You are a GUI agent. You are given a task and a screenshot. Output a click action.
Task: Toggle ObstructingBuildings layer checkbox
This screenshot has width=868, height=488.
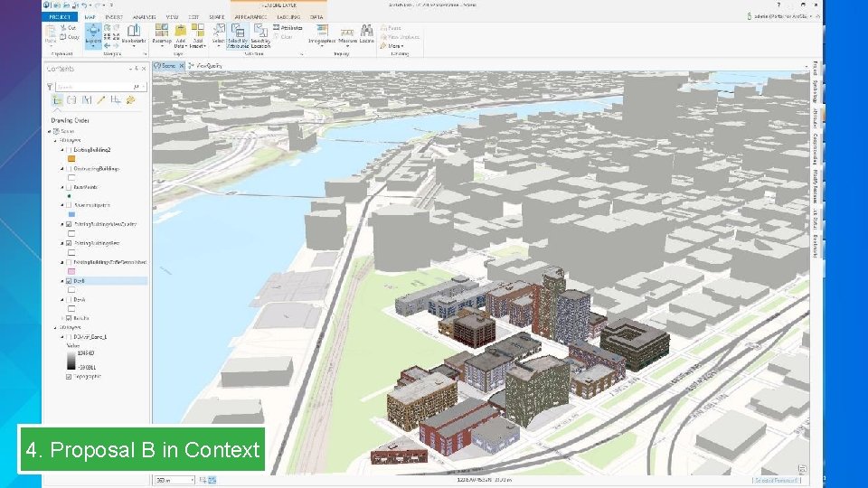(69, 169)
